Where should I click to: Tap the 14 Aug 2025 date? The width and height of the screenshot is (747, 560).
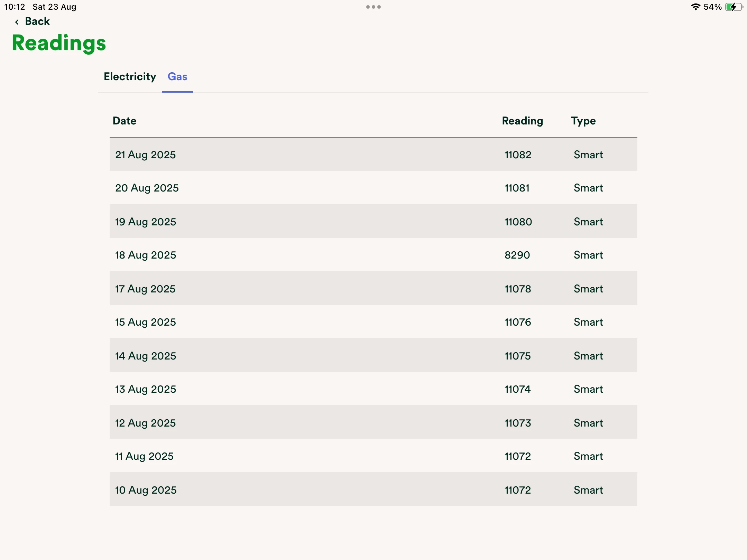pos(146,356)
